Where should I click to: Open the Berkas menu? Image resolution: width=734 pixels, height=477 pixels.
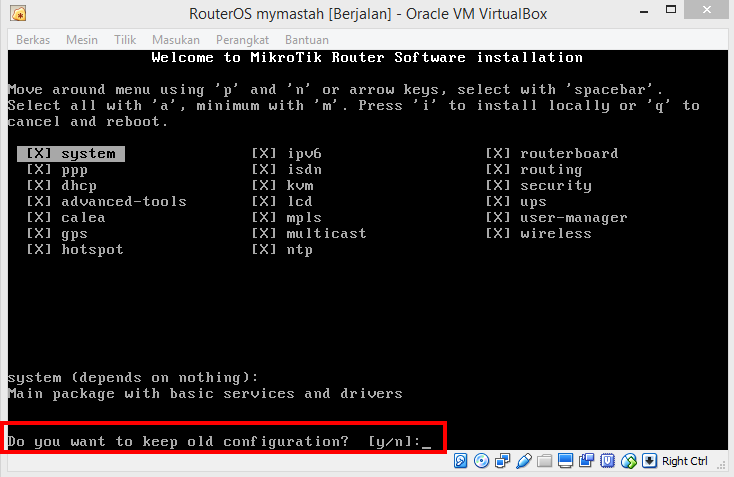pos(33,40)
